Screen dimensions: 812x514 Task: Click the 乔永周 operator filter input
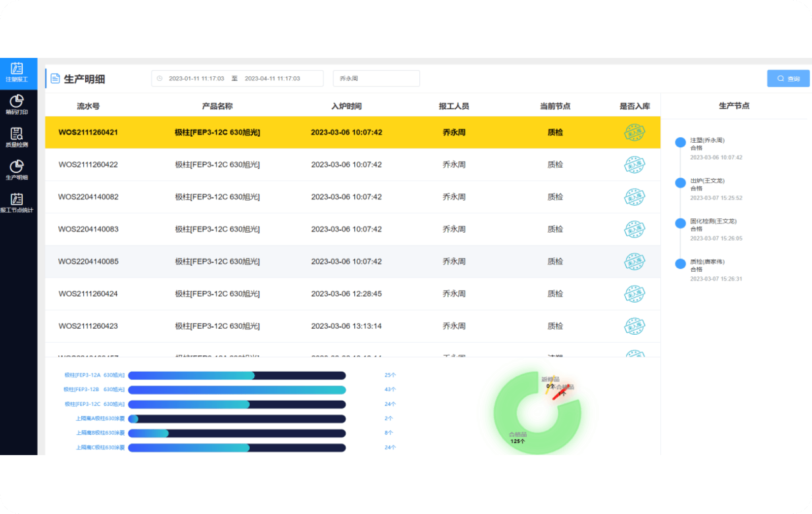pyautogui.click(x=376, y=79)
